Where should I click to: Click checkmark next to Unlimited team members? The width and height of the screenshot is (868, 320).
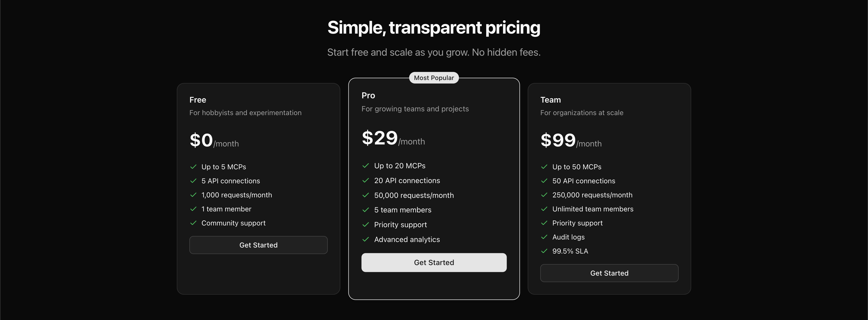click(x=544, y=209)
